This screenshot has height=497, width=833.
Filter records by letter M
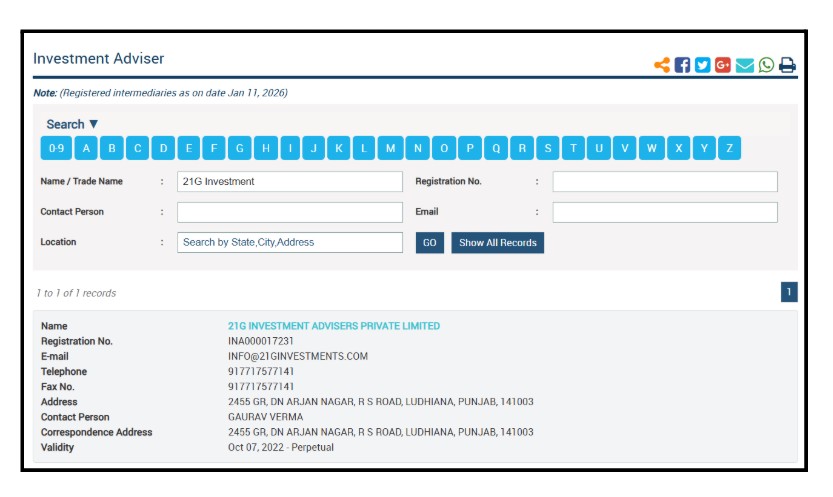point(391,148)
